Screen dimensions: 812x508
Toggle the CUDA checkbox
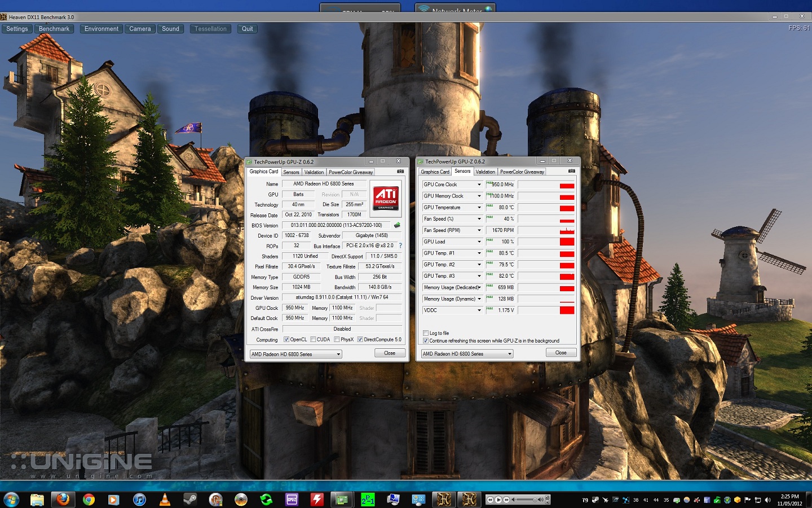pos(313,339)
